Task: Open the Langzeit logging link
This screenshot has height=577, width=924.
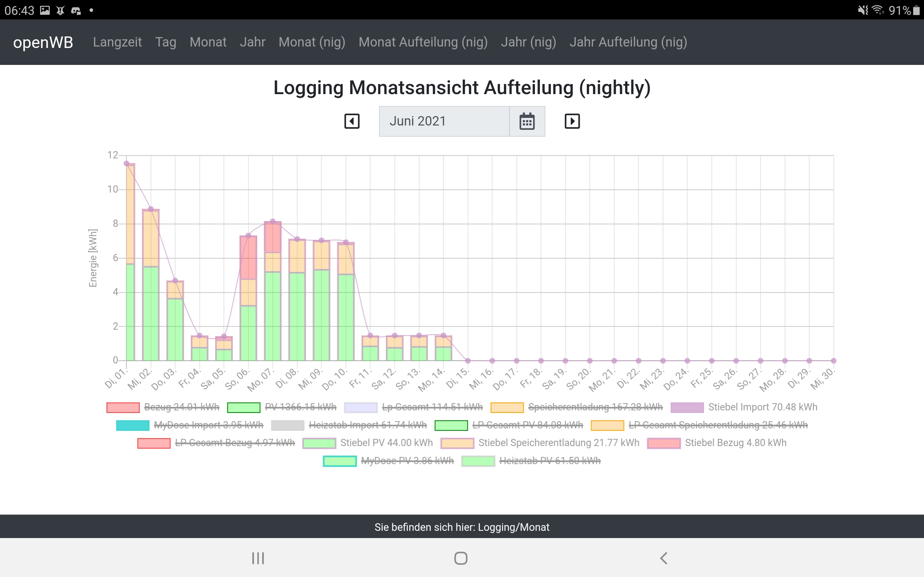Action: point(117,42)
